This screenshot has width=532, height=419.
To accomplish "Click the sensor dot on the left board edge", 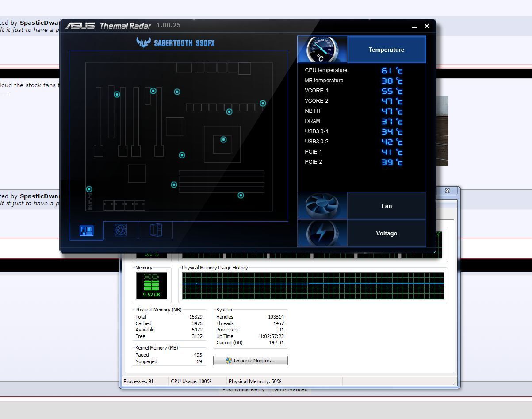I will [x=89, y=189].
